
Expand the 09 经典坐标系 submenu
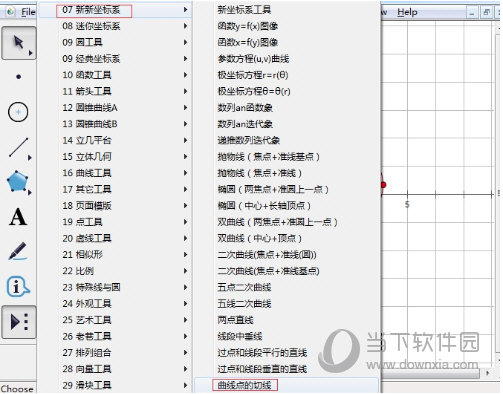[115, 59]
